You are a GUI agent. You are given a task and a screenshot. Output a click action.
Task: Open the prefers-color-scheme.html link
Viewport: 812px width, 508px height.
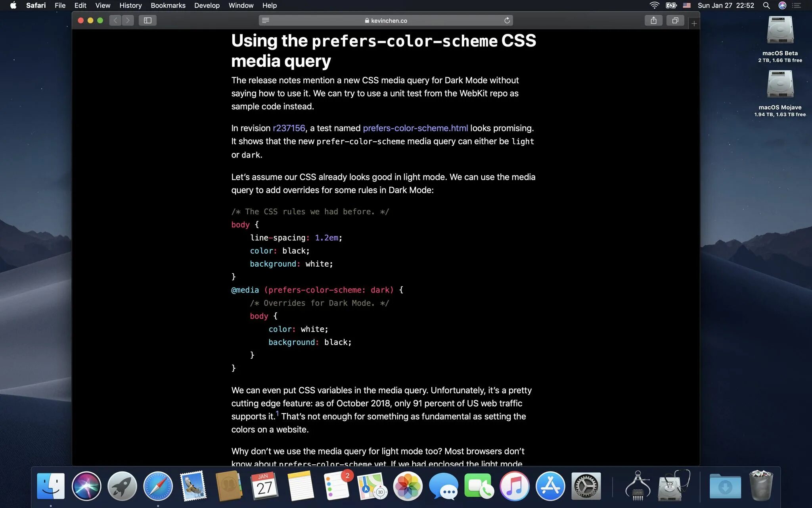click(x=415, y=128)
